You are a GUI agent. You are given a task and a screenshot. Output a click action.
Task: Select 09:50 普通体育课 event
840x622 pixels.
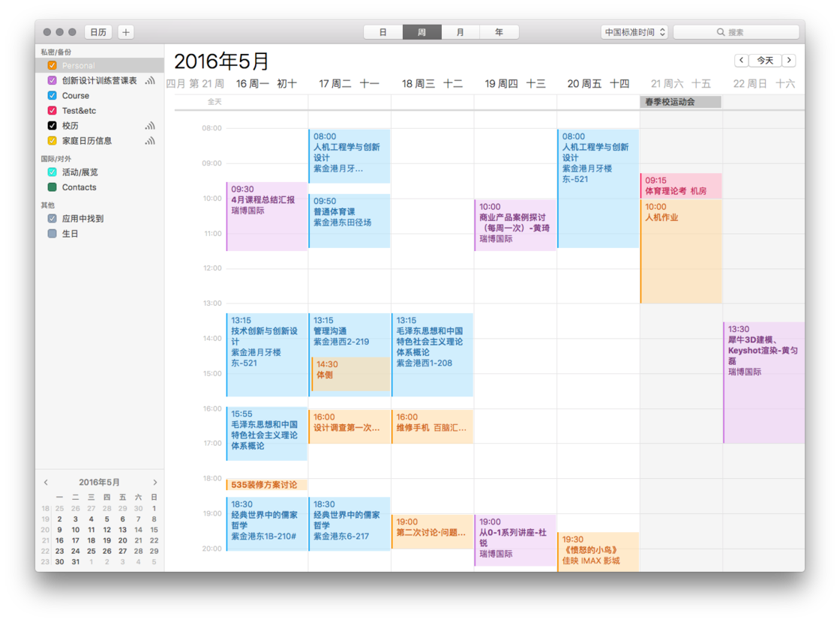coord(349,220)
